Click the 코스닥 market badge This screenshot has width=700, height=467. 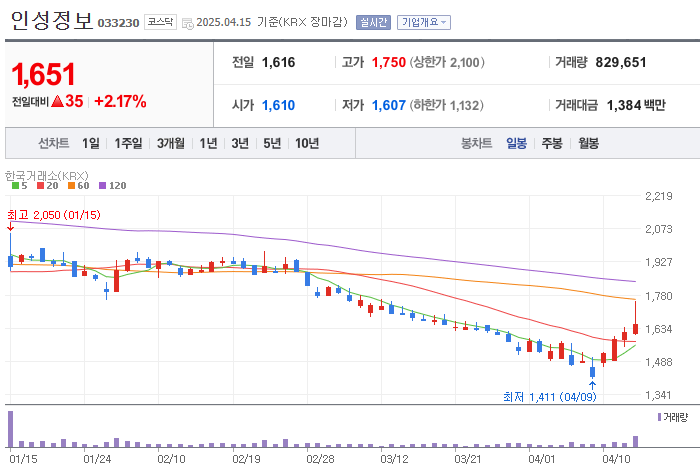click(x=160, y=22)
